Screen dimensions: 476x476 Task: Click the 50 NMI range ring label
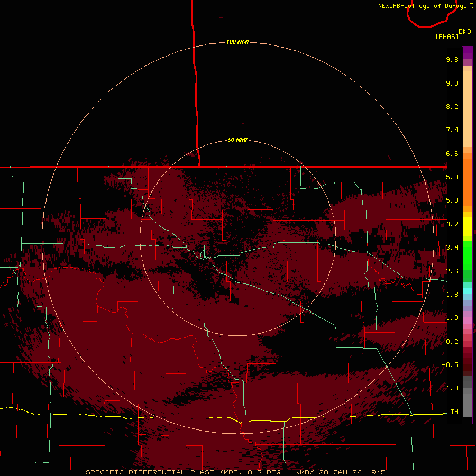click(237, 140)
